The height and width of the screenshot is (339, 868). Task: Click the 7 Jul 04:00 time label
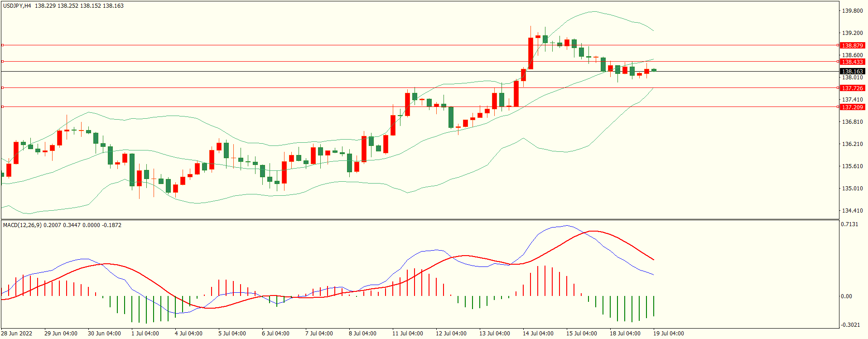[319, 334]
